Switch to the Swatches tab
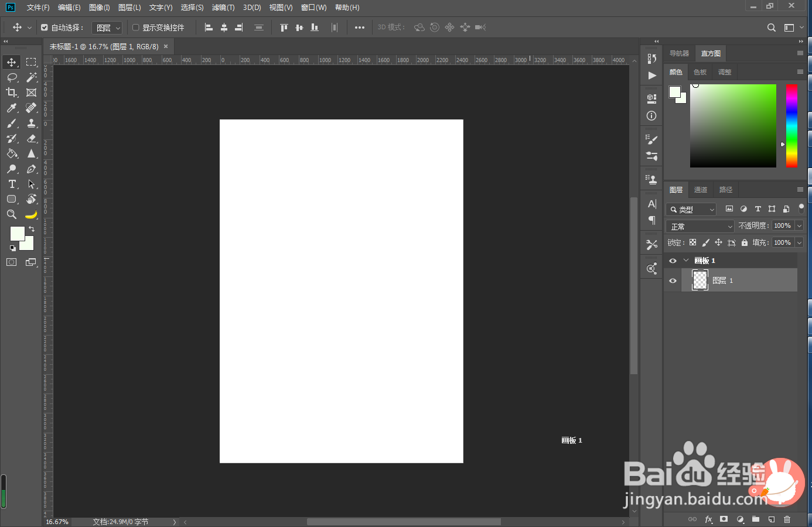The image size is (812, 527). 700,72
